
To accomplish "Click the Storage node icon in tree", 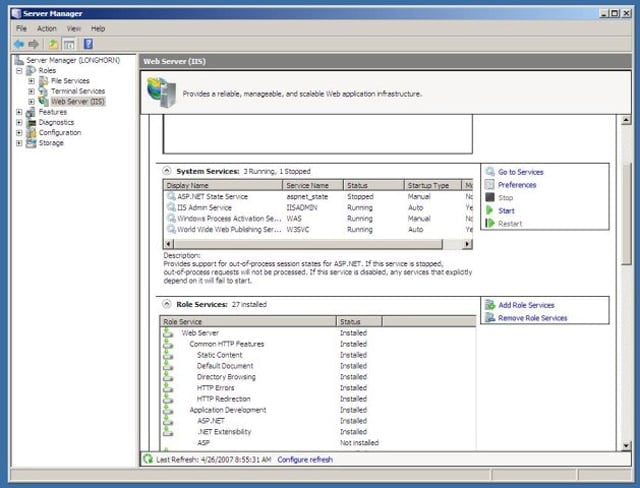I will click(x=31, y=143).
